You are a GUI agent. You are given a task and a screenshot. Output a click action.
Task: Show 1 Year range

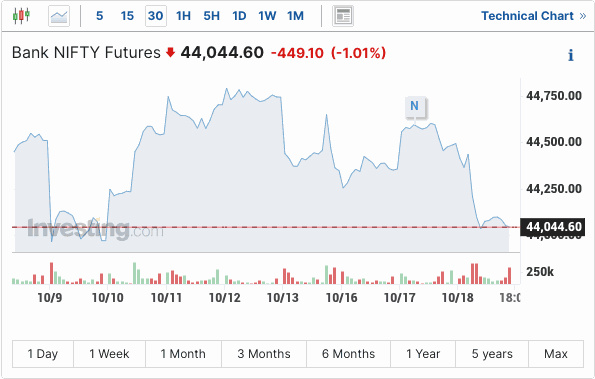click(x=423, y=354)
